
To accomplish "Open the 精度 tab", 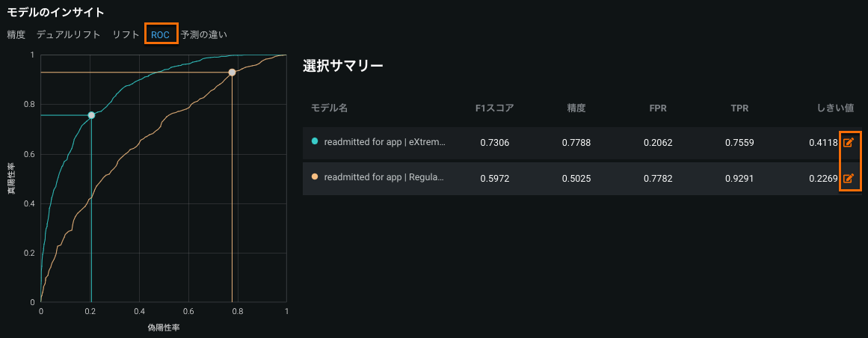I will [16, 34].
